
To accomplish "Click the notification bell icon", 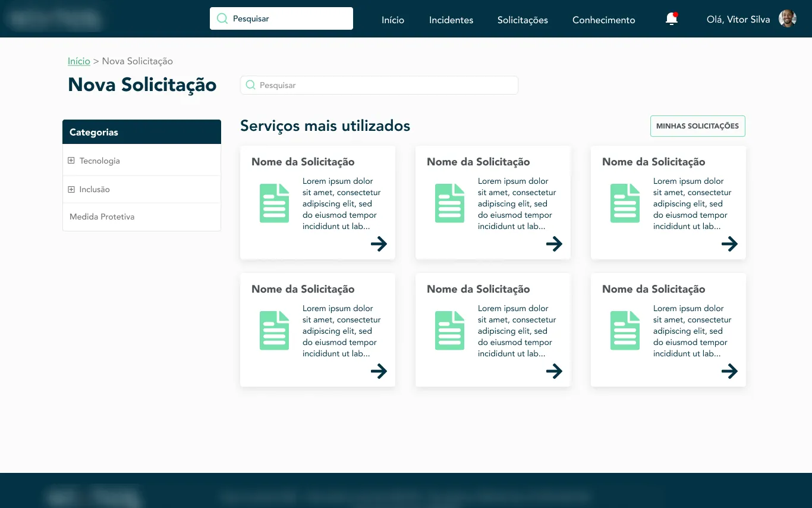I will tap(672, 19).
